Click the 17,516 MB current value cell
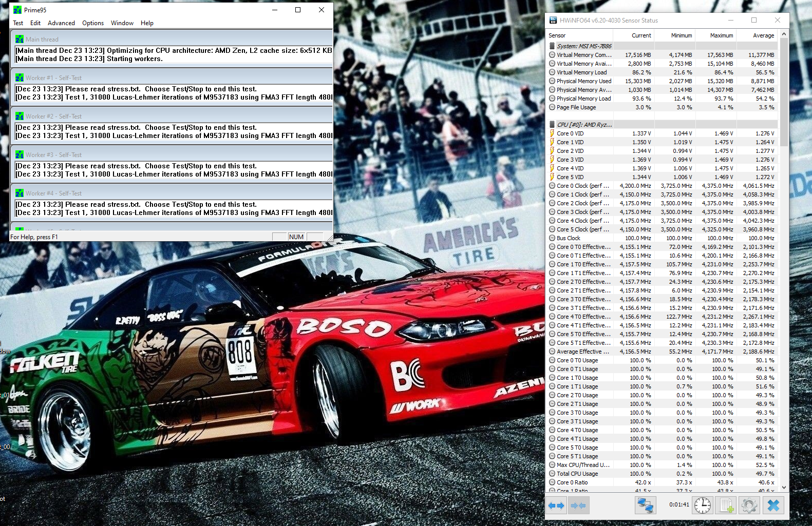Viewport: 812px width, 526px height. click(638, 55)
